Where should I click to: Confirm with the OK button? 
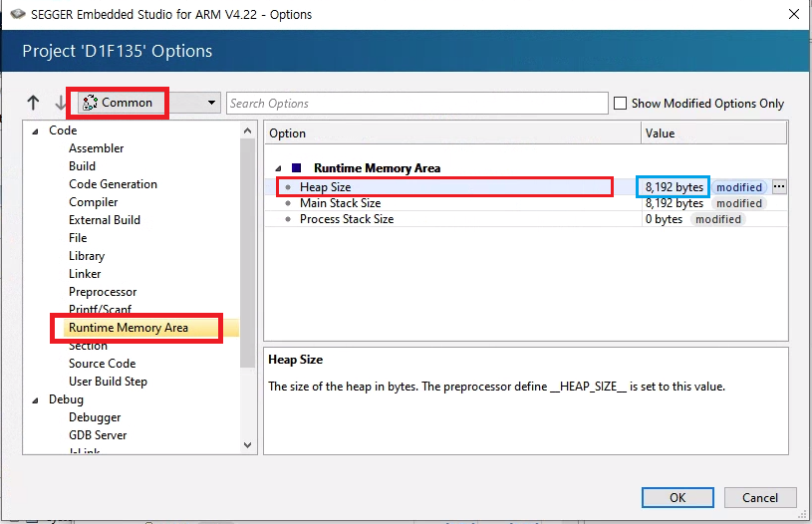click(677, 497)
